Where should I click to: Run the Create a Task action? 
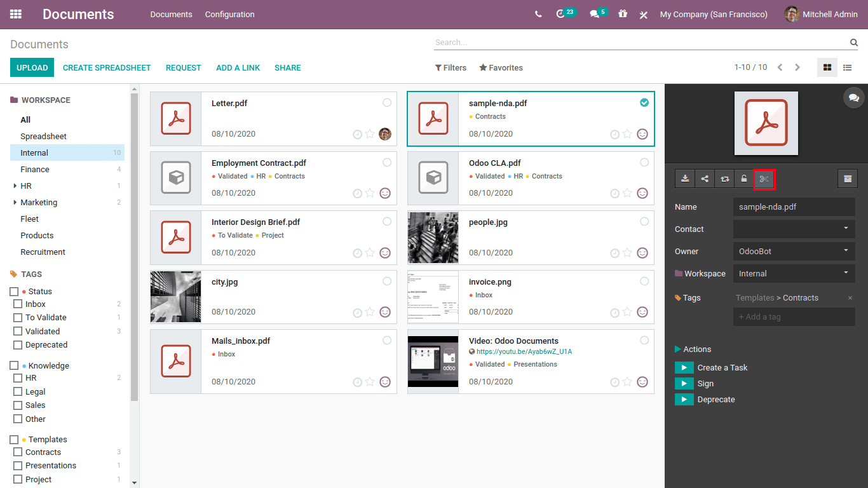tap(684, 367)
